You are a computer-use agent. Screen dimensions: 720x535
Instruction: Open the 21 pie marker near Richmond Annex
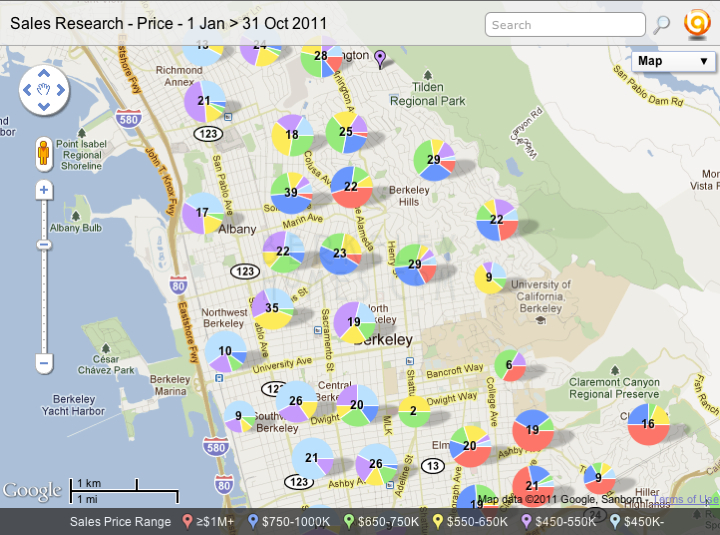[x=205, y=101]
